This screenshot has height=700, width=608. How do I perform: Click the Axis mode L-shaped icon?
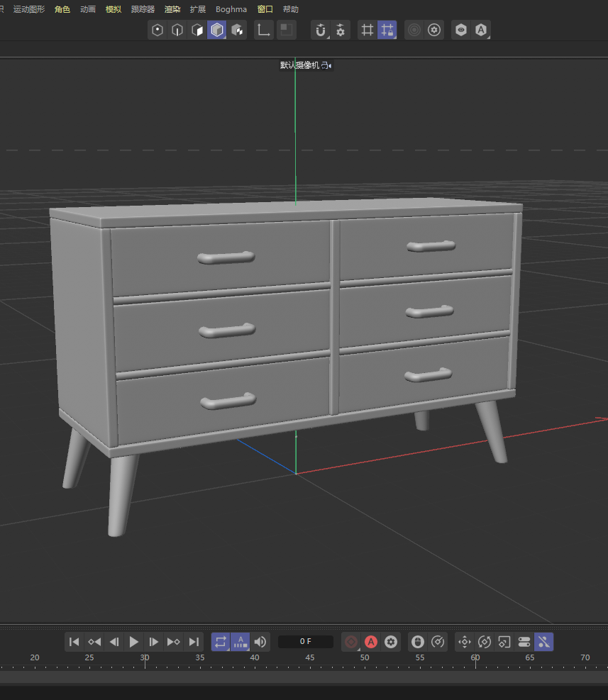[264, 30]
